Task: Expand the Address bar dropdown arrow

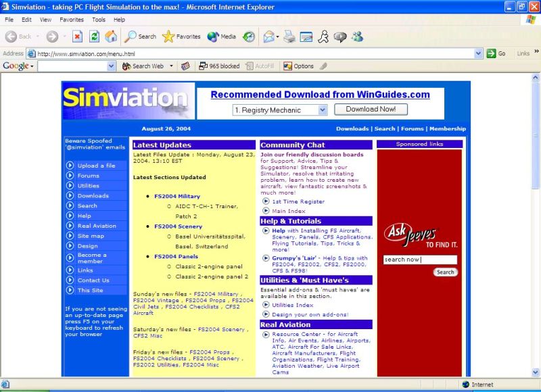Action: 478,53
